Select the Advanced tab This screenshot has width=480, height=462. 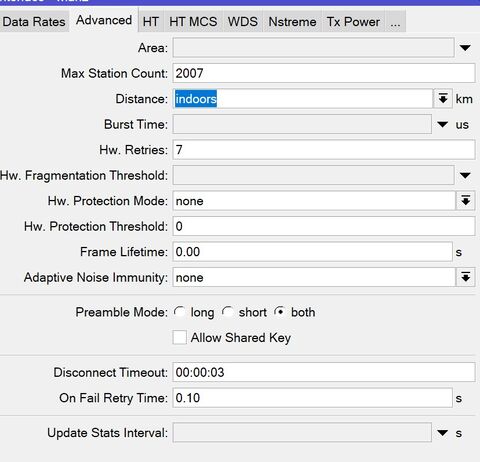[x=104, y=21]
